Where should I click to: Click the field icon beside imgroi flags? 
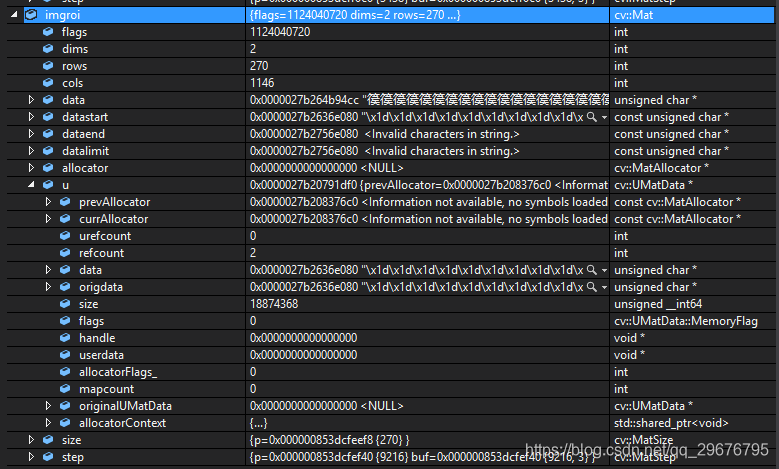[48, 32]
